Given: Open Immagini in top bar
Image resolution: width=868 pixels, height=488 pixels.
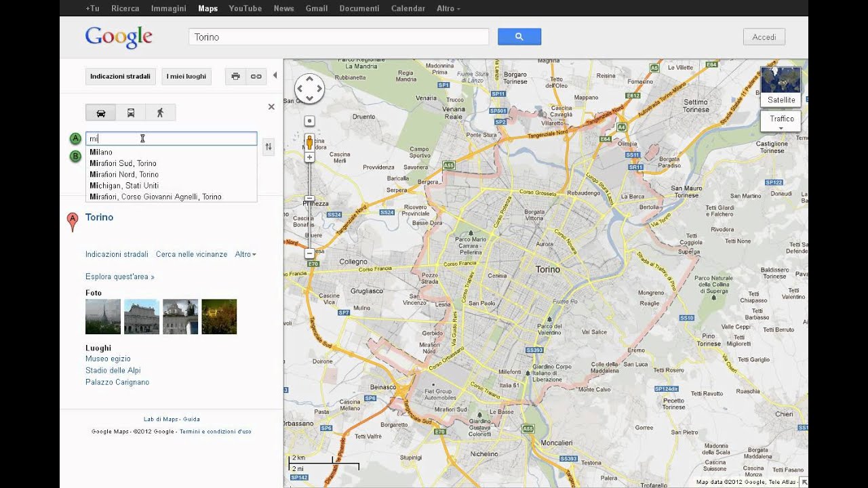Looking at the screenshot, I should (169, 8).
